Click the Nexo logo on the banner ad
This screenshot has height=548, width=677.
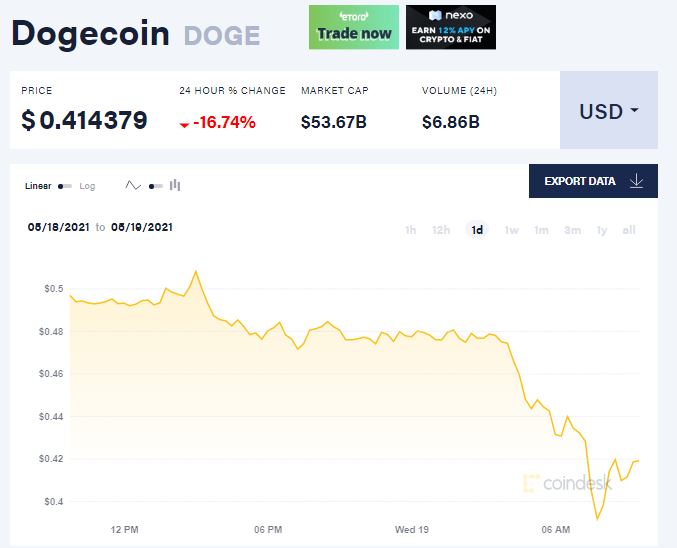[x=451, y=16]
